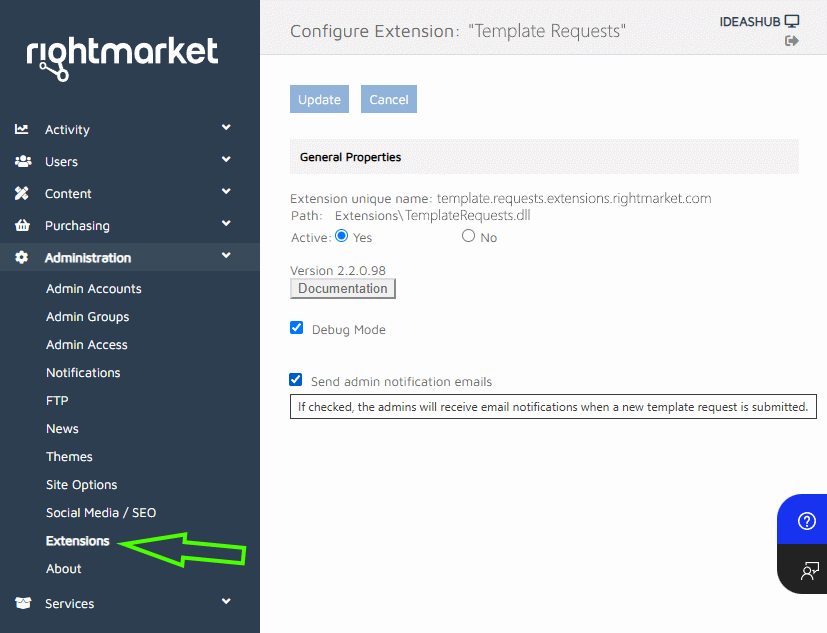Click the Extensions\TemplateRequests.dll path text
This screenshot has width=827, height=633.
(432, 215)
